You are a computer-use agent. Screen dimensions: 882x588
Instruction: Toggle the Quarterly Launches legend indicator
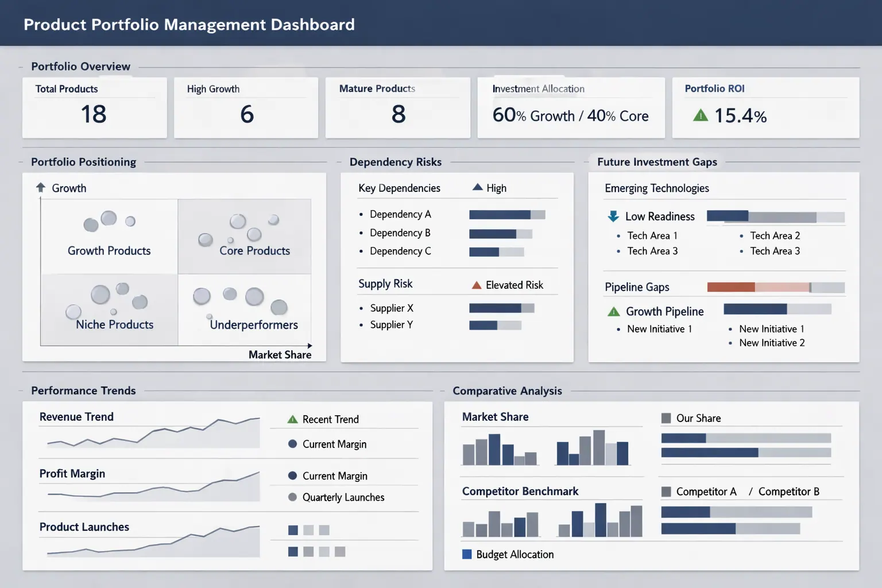tap(292, 497)
